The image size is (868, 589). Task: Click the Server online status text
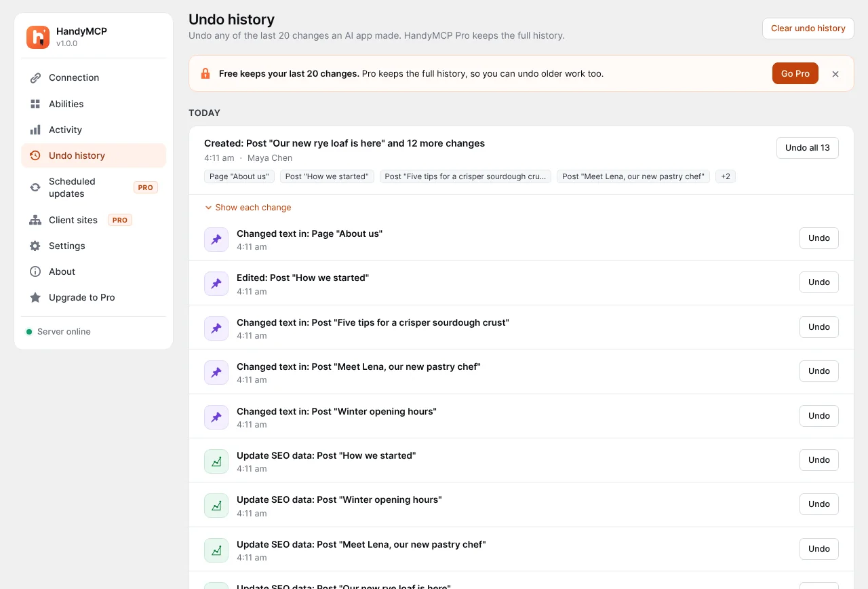click(x=64, y=332)
